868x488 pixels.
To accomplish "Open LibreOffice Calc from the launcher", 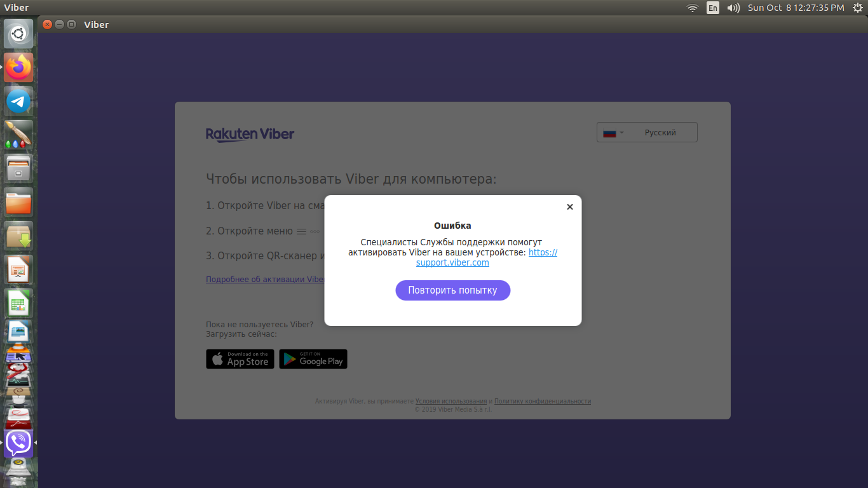I will (18, 304).
